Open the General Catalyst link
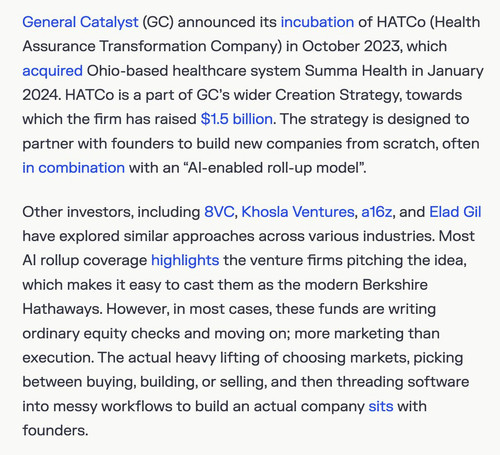Viewport: 500px width, 455px height. point(80,22)
